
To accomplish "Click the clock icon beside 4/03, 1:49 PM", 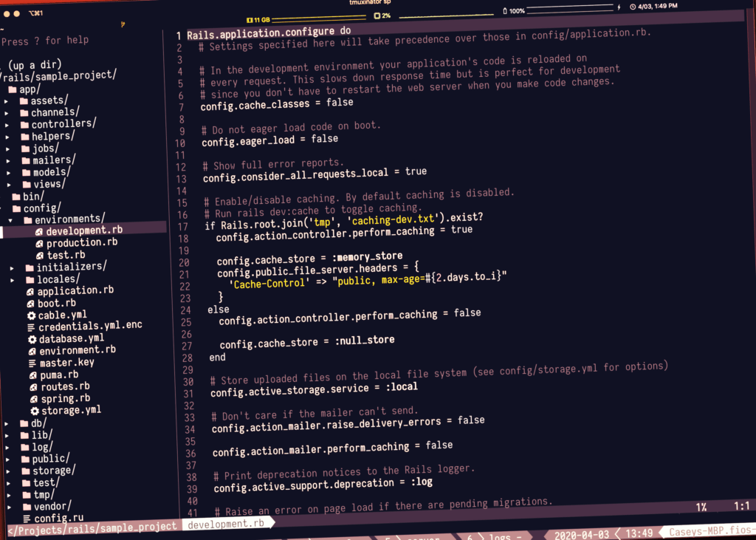I will [x=633, y=7].
